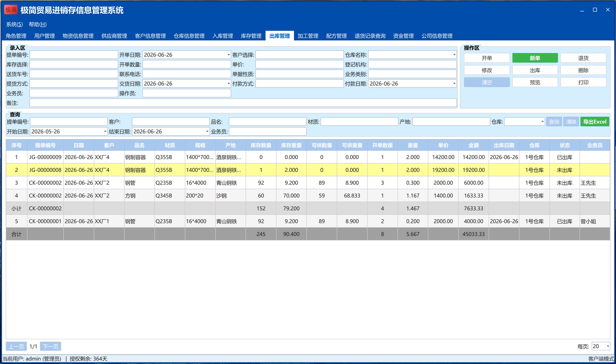The image size is (616, 364).
Task: Click status bar text 授权剩余: 364天
Action: coord(89,359)
